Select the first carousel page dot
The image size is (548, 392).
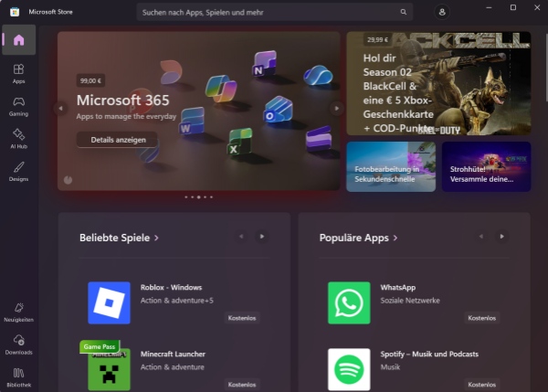(186, 197)
